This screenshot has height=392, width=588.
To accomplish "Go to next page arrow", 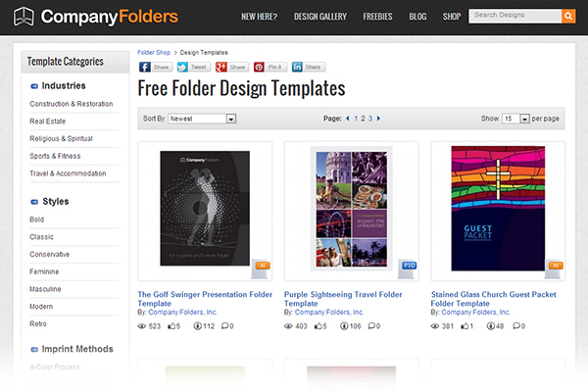I will [x=378, y=119].
